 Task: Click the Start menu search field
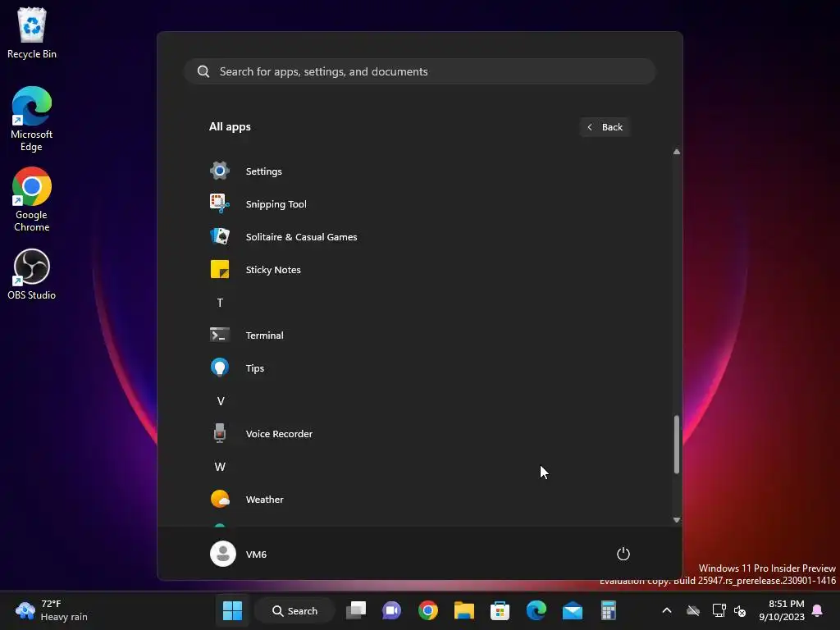pos(419,71)
